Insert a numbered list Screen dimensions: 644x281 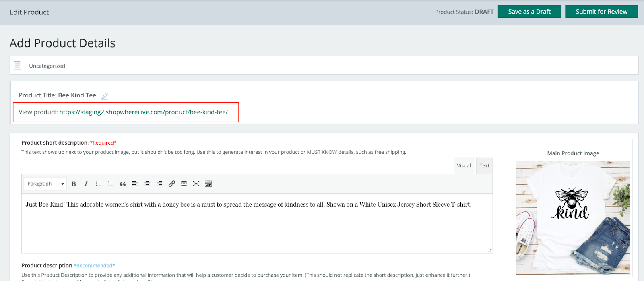pos(111,184)
